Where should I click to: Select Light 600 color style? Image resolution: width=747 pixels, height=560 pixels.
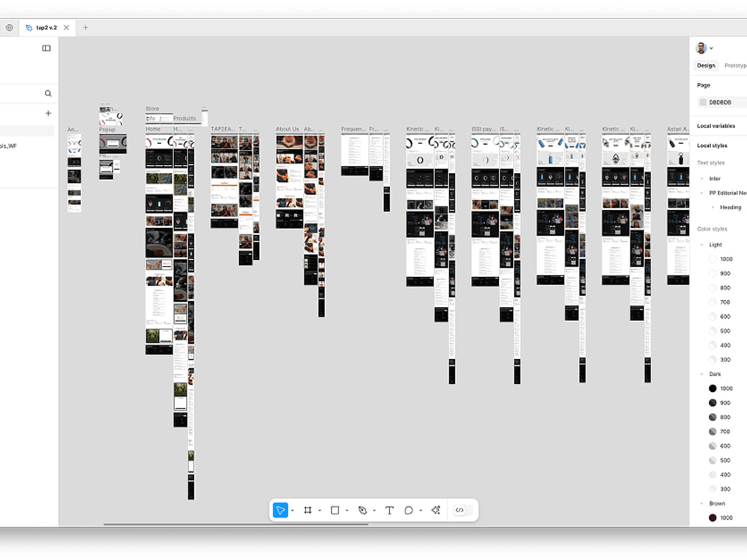[719, 316]
